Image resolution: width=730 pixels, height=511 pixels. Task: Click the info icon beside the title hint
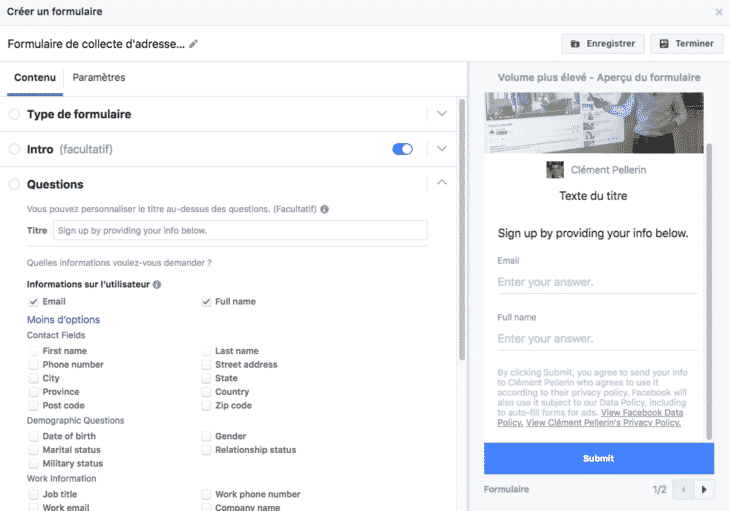click(324, 209)
